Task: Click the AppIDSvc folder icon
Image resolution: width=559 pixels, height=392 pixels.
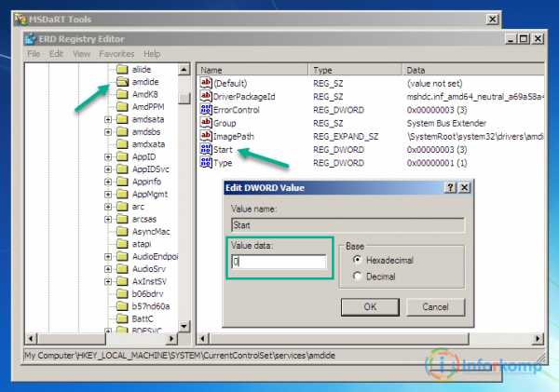Action: pyautogui.click(x=122, y=169)
